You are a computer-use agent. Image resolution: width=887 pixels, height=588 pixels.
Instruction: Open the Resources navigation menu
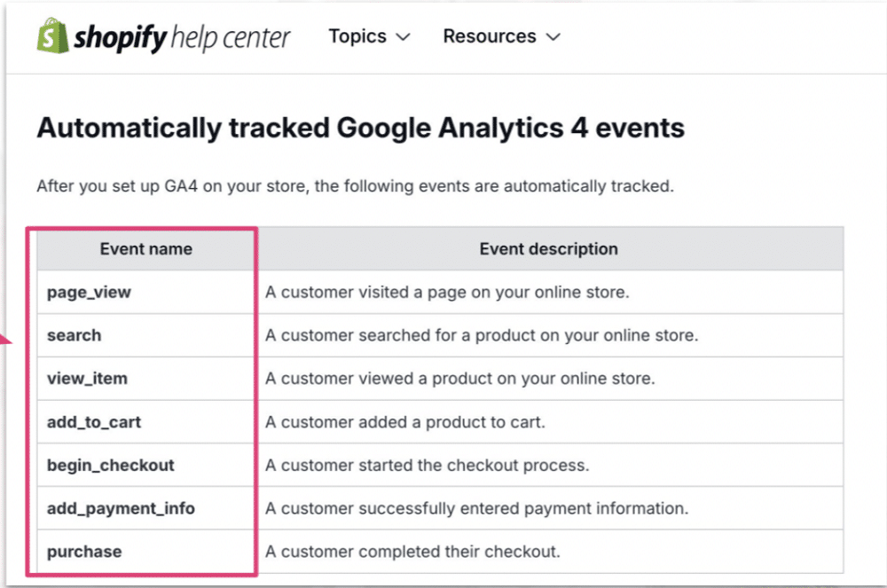[490, 36]
